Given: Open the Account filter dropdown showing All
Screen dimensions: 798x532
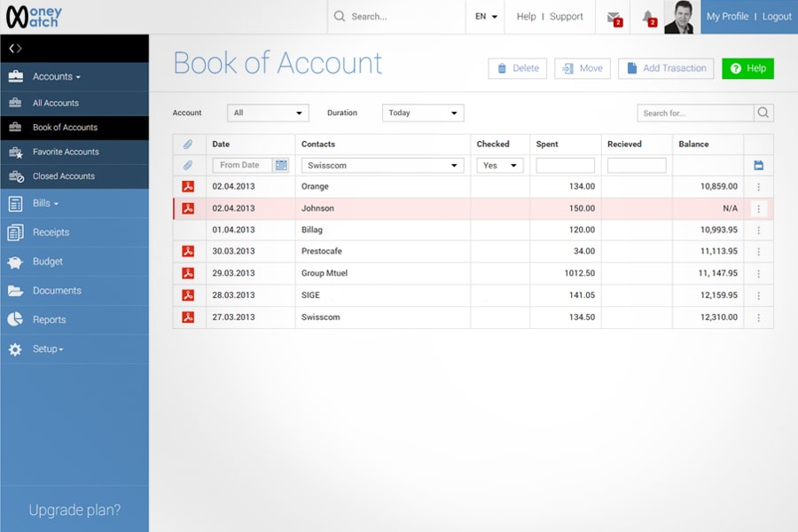Looking at the screenshot, I should click(268, 113).
